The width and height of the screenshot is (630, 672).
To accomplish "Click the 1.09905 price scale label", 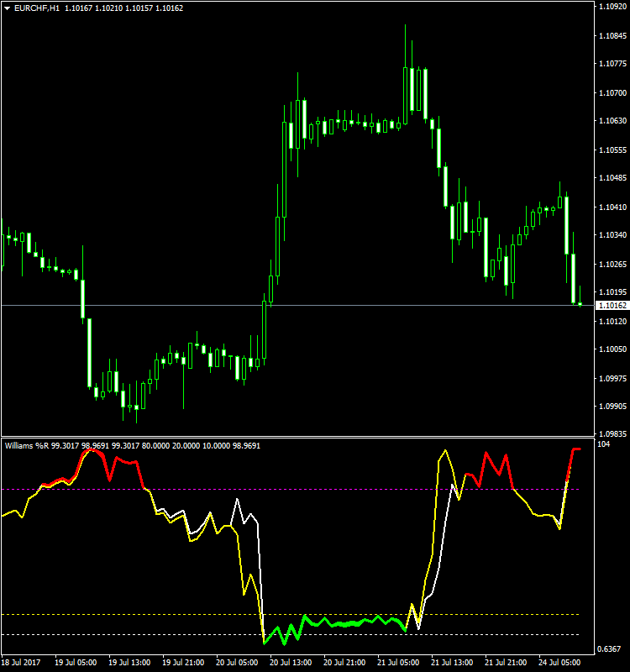I will (x=612, y=407).
